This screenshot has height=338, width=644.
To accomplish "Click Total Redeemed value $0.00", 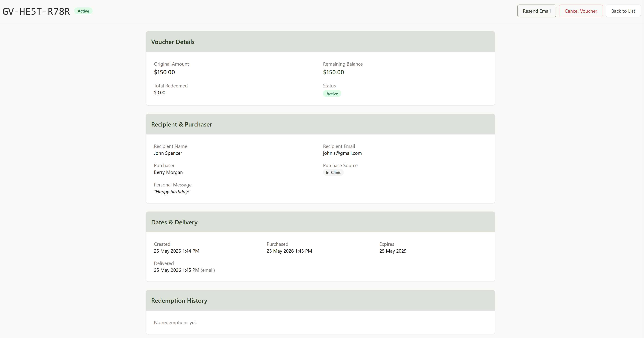I will tap(159, 93).
